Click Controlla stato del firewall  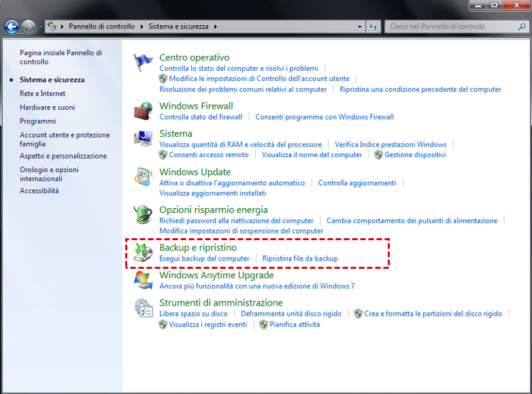[x=201, y=117]
